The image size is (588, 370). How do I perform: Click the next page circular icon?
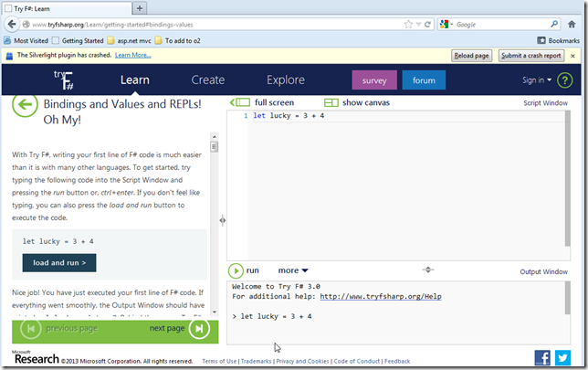(199, 329)
